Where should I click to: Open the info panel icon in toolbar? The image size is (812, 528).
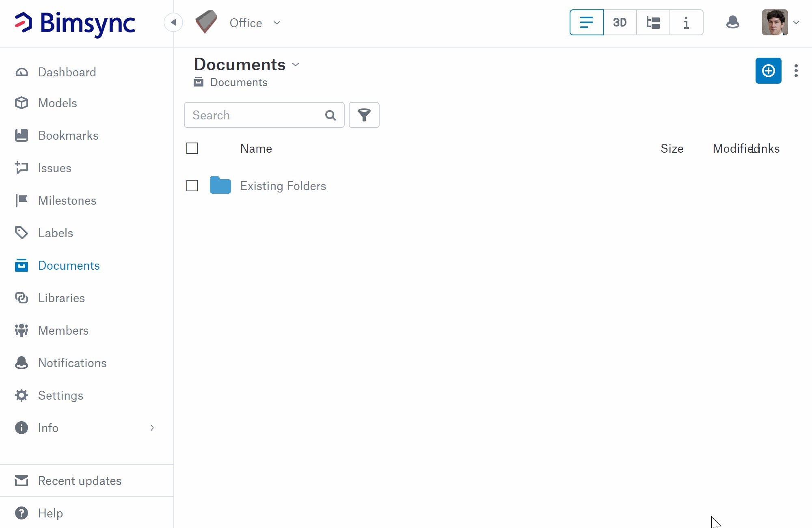point(686,22)
